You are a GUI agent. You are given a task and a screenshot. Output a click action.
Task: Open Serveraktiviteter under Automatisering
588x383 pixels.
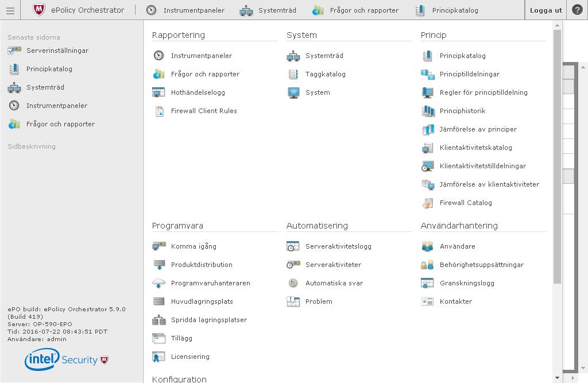pos(334,265)
